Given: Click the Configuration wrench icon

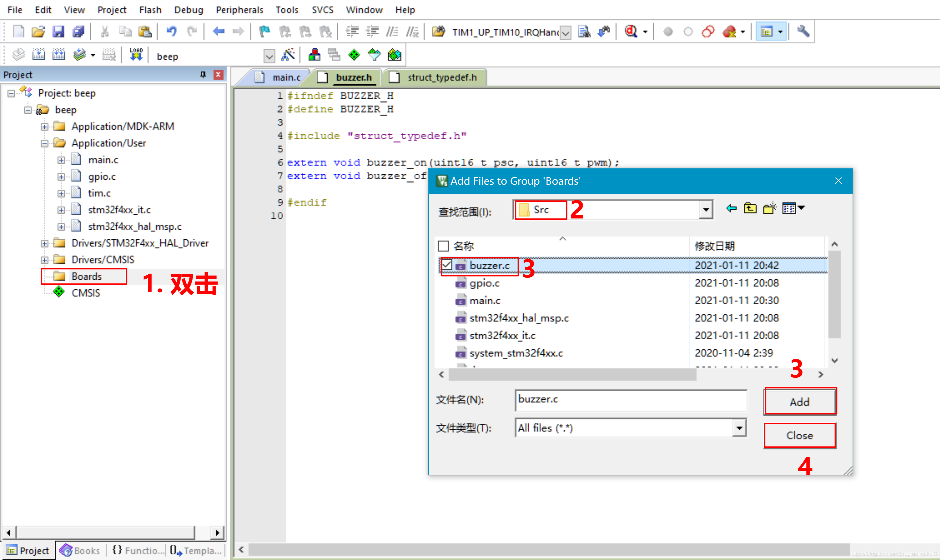Looking at the screenshot, I should coord(803,32).
